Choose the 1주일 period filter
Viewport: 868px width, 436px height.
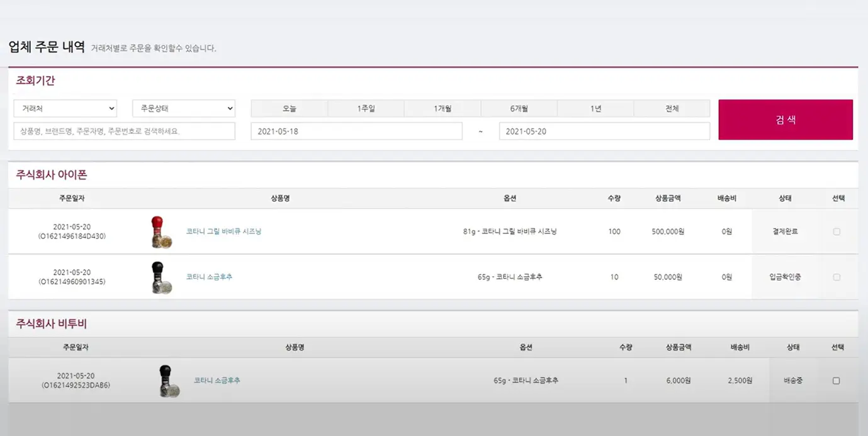pyautogui.click(x=366, y=109)
